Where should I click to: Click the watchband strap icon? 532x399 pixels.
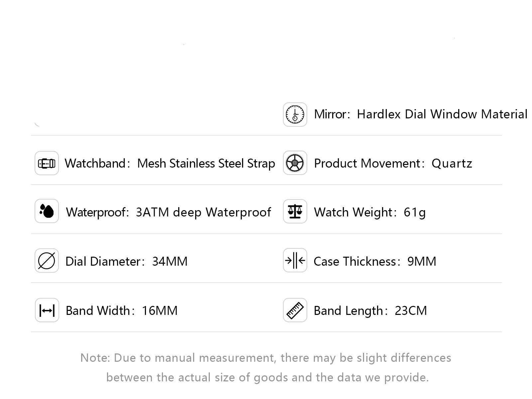47,163
